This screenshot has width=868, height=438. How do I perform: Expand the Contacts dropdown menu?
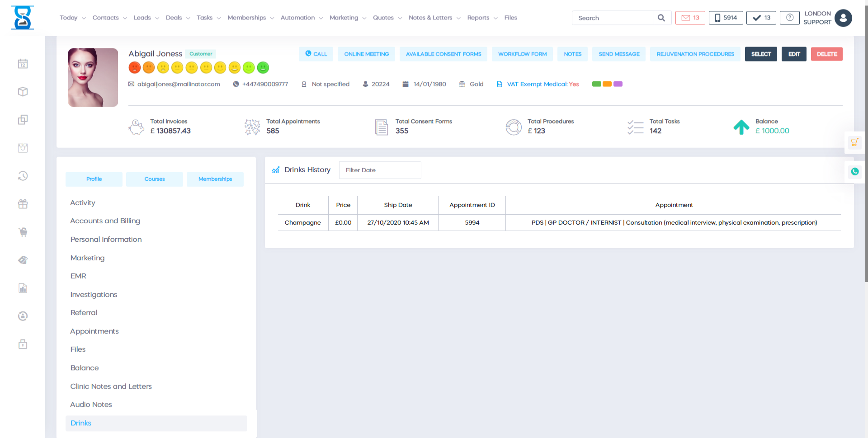click(x=109, y=18)
